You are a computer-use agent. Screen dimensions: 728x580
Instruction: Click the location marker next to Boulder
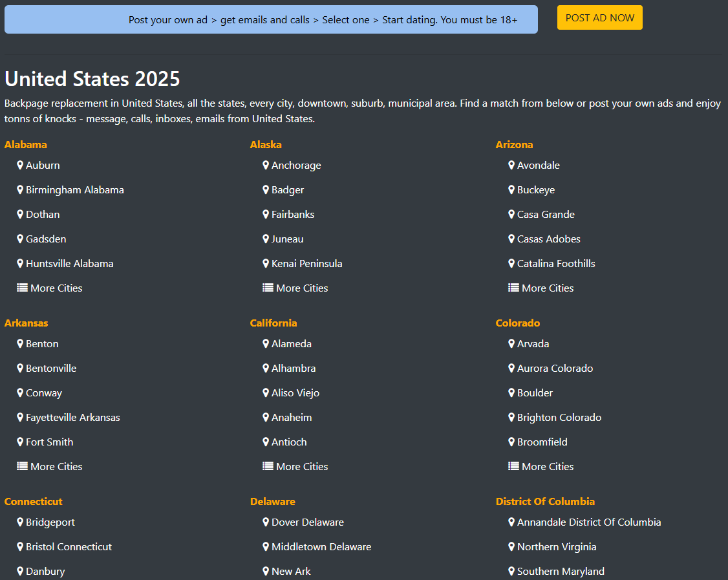511,393
